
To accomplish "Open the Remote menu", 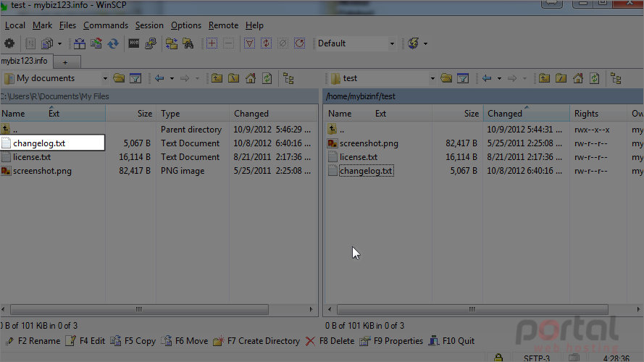I will pyautogui.click(x=223, y=25).
